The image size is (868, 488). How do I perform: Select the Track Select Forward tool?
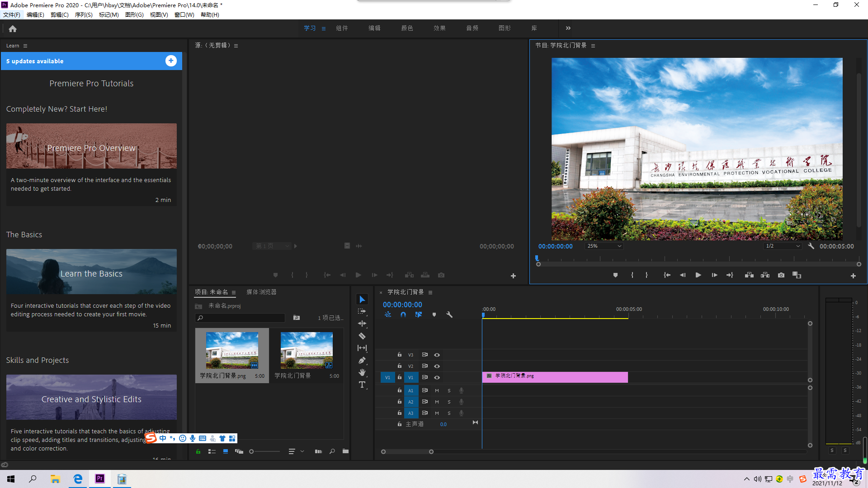click(362, 311)
